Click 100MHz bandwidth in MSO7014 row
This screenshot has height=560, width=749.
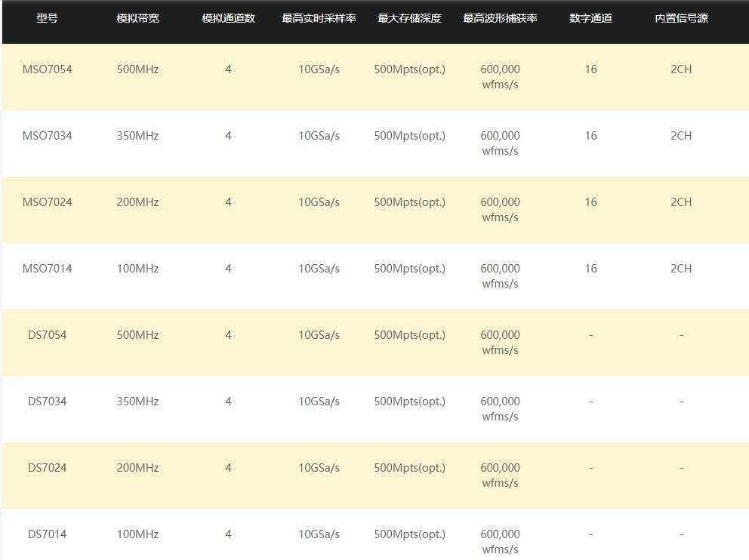click(137, 269)
